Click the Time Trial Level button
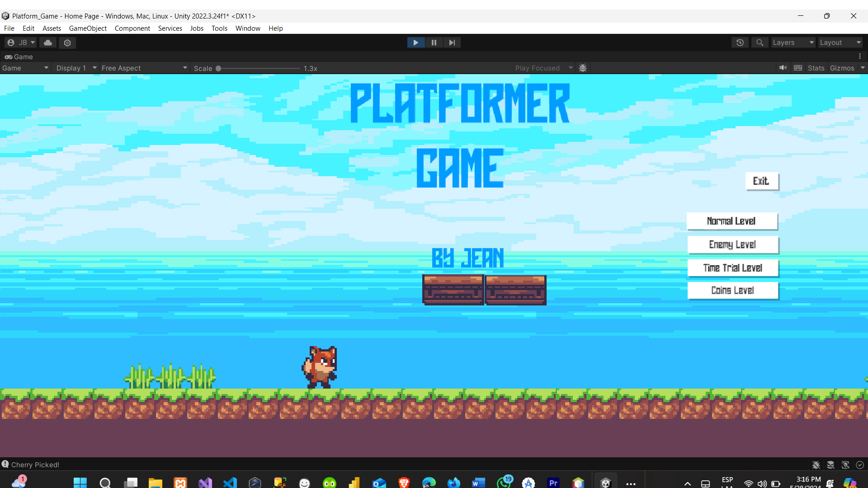 point(733,268)
